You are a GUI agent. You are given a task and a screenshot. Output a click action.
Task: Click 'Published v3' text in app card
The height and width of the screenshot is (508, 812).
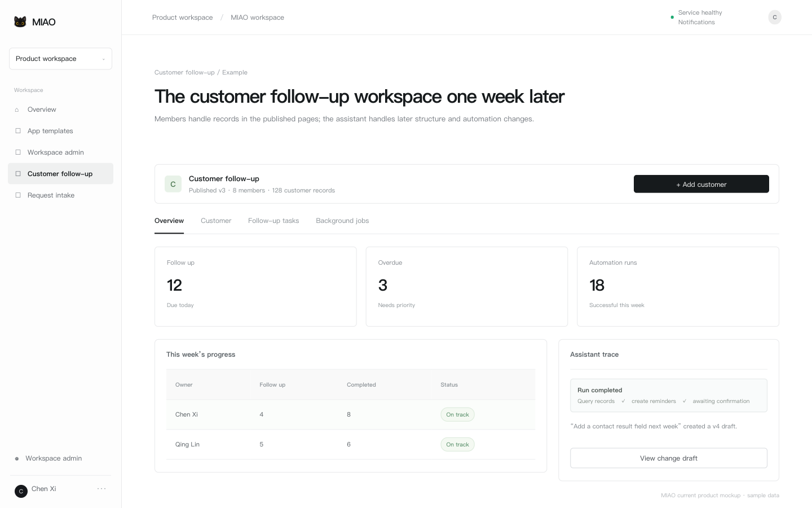coord(207,191)
